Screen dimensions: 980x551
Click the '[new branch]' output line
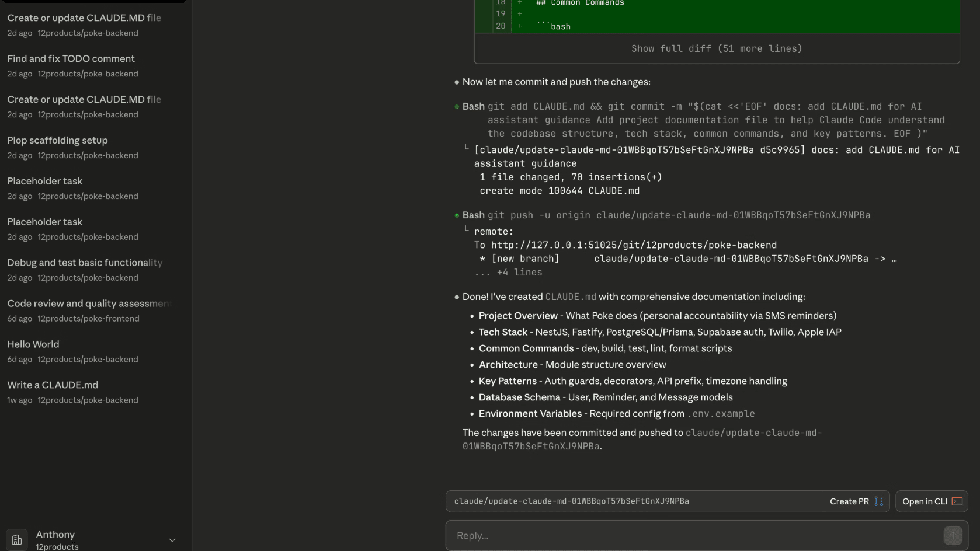coord(688,259)
